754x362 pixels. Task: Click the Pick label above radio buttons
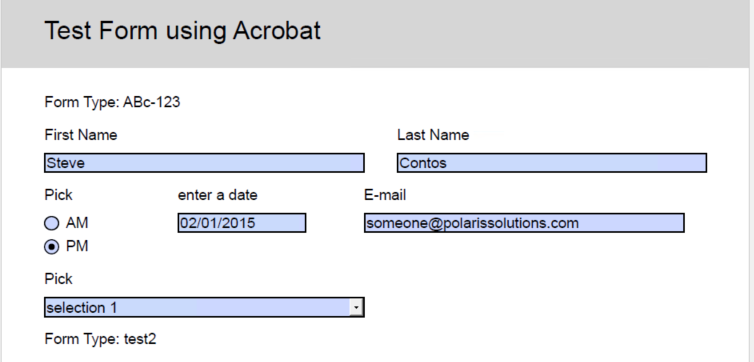pyautogui.click(x=58, y=195)
